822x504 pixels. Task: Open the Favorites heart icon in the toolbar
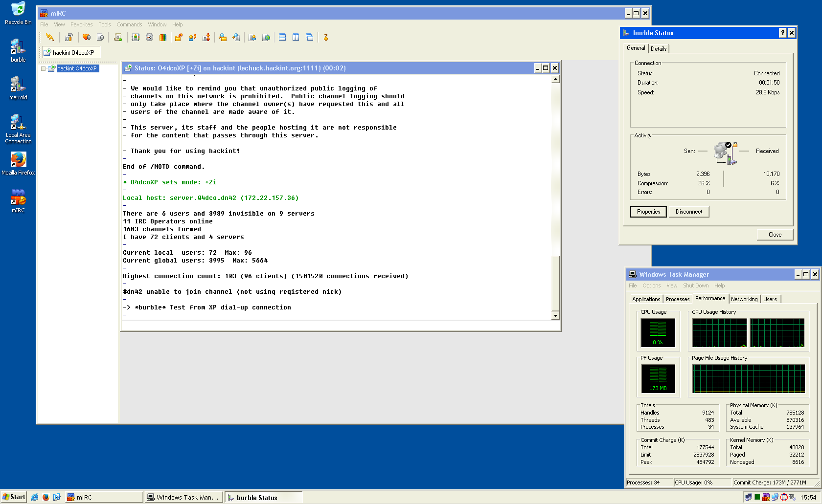pyautogui.click(x=87, y=37)
